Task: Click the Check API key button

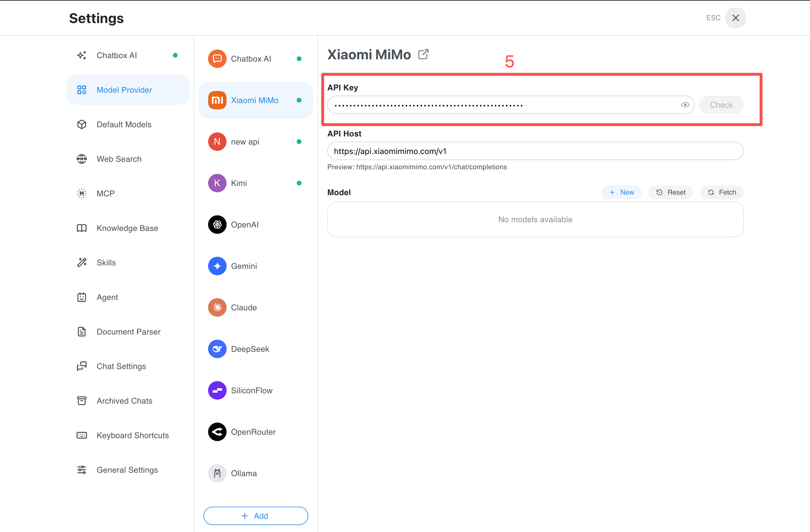Action: [721, 105]
